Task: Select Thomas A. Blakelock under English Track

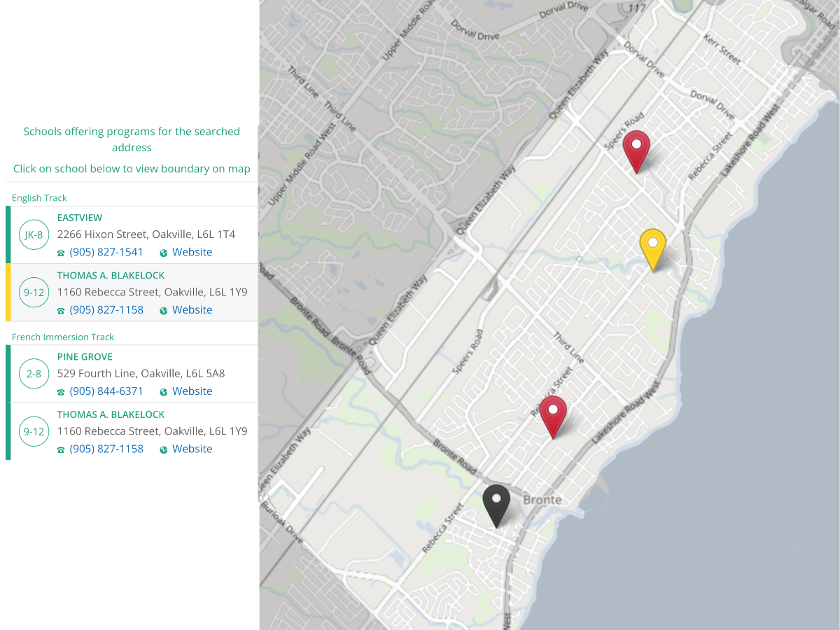Action: click(x=111, y=275)
